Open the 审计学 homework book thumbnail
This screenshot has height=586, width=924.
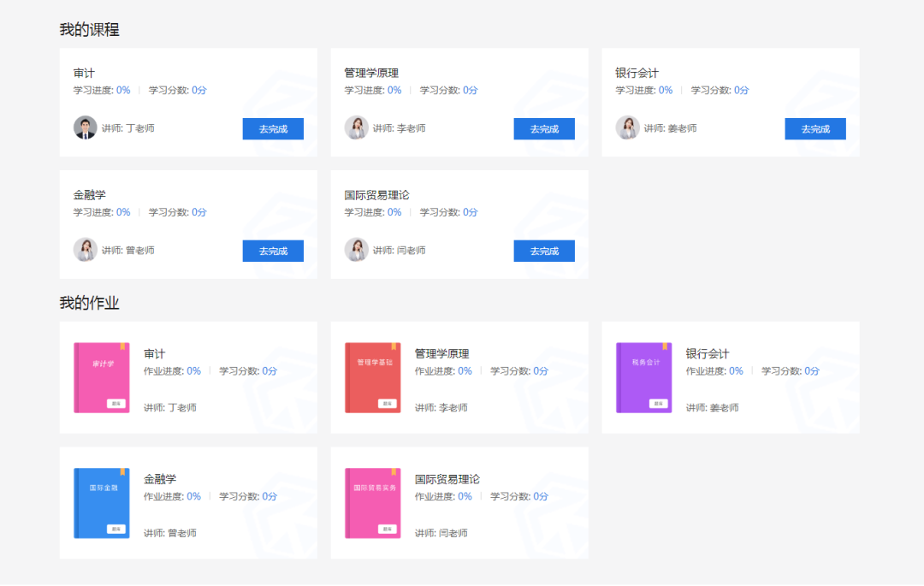(100, 377)
